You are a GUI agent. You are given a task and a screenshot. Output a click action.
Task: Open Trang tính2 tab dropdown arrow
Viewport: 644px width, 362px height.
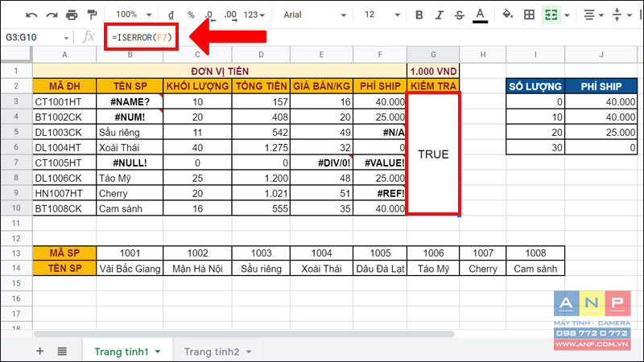pyautogui.click(x=249, y=352)
